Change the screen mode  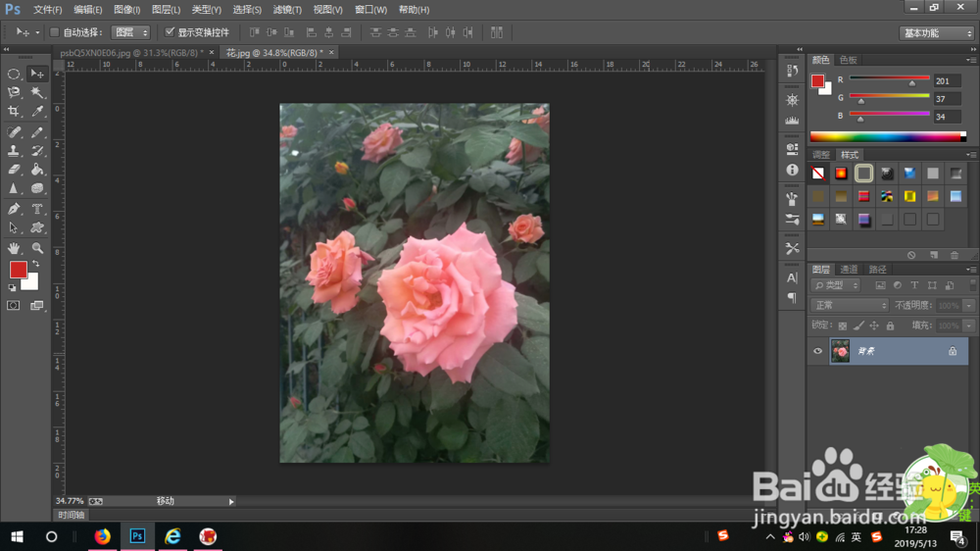(x=37, y=306)
